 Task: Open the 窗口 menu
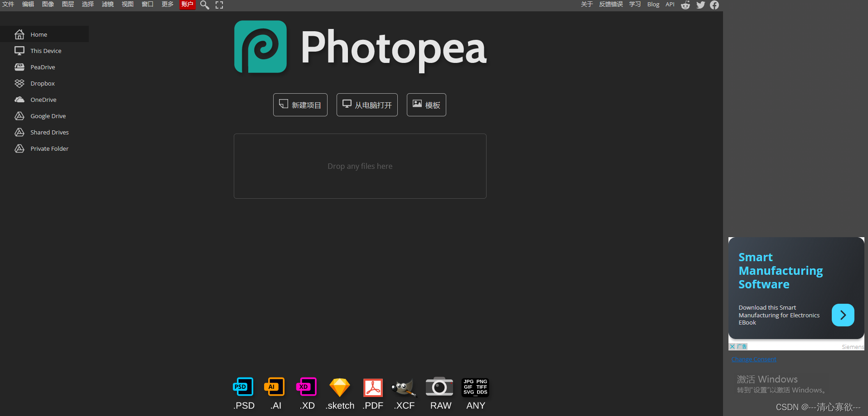click(148, 5)
